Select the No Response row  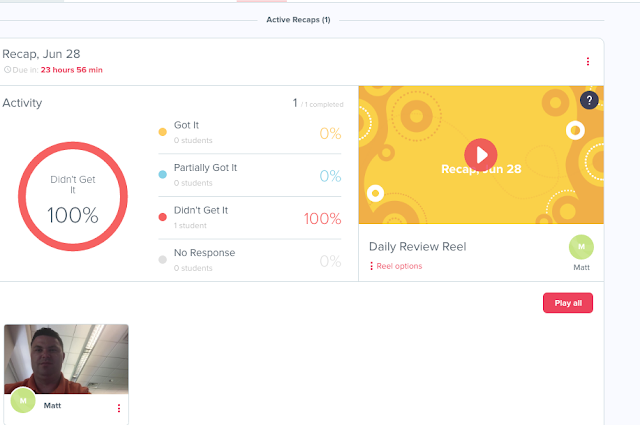coord(250,260)
